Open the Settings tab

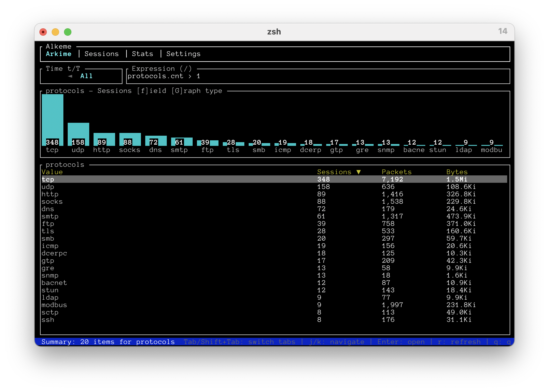click(183, 54)
